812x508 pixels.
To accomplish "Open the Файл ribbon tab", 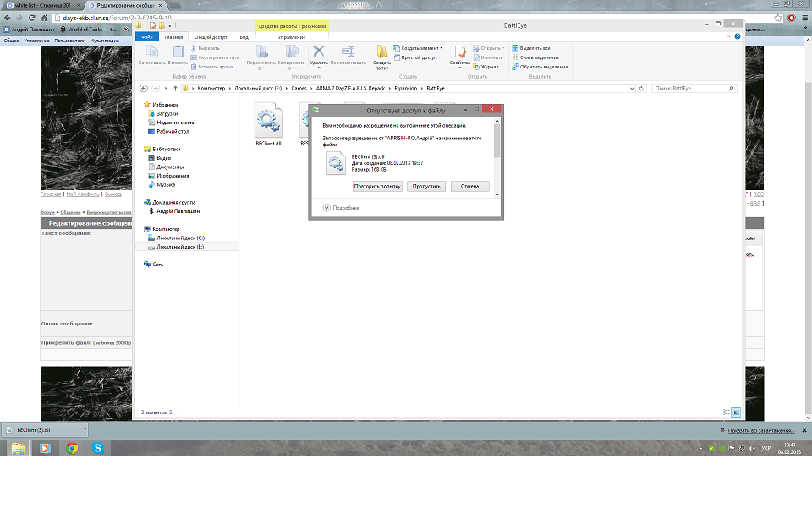I will pyautogui.click(x=147, y=36).
